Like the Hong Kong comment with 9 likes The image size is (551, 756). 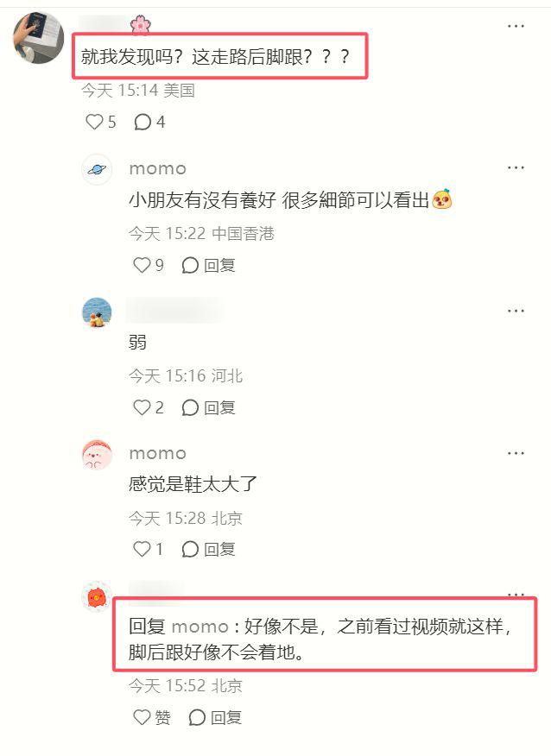click(x=149, y=265)
